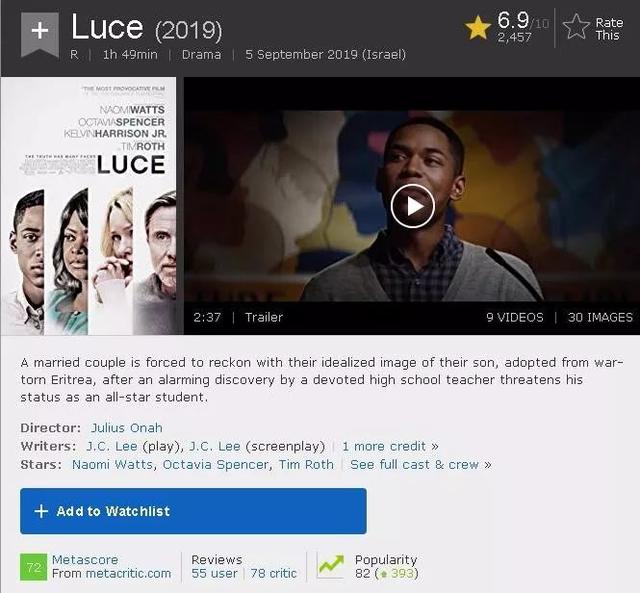The image size is (640, 593).
Task: Open the Luce movie poster
Action: click(x=89, y=206)
